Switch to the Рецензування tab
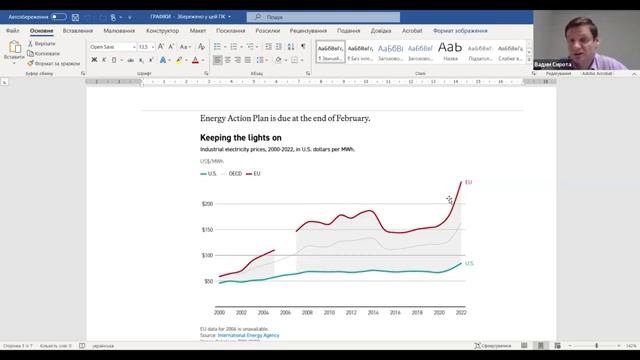640x360 pixels. click(x=308, y=31)
